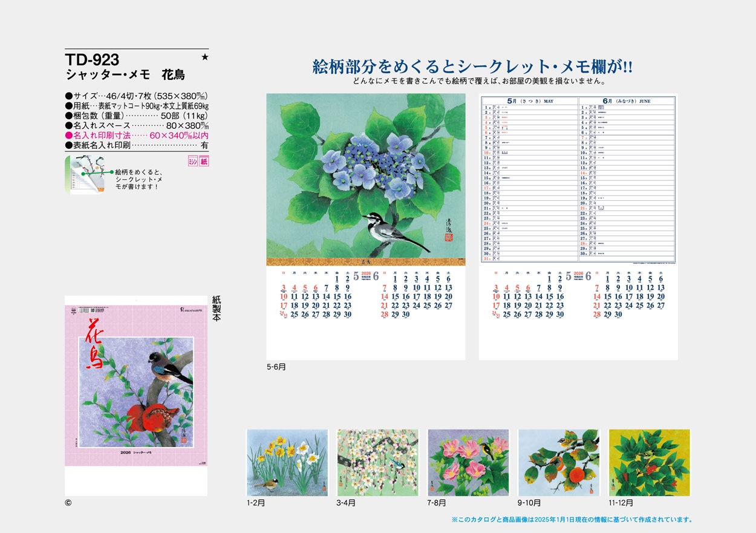Click the gold 花鳥 band below the hydrangea painting
This screenshot has height=533, width=756.
[x=366, y=262]
